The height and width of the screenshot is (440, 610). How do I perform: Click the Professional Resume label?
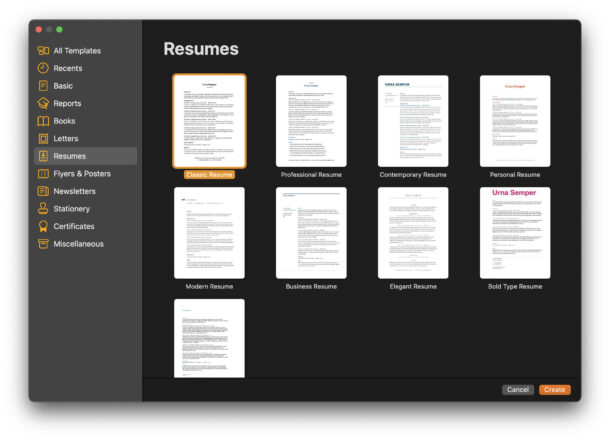coord(311,175)
